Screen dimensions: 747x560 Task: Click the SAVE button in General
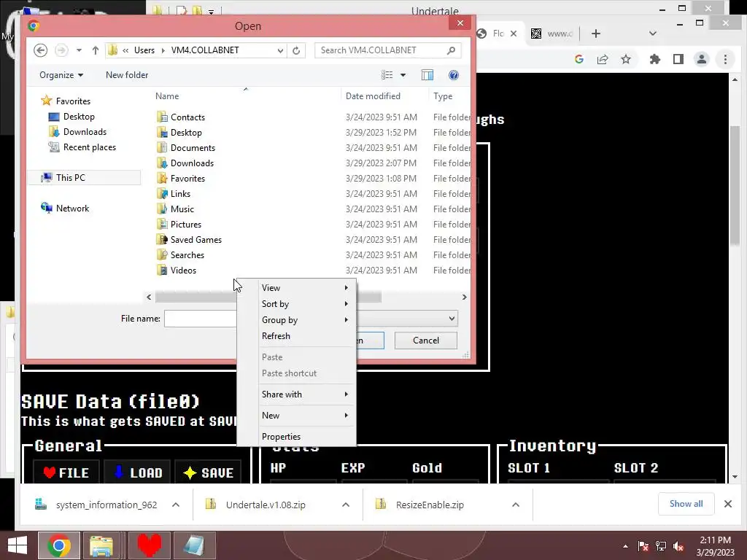click(208, 472)
